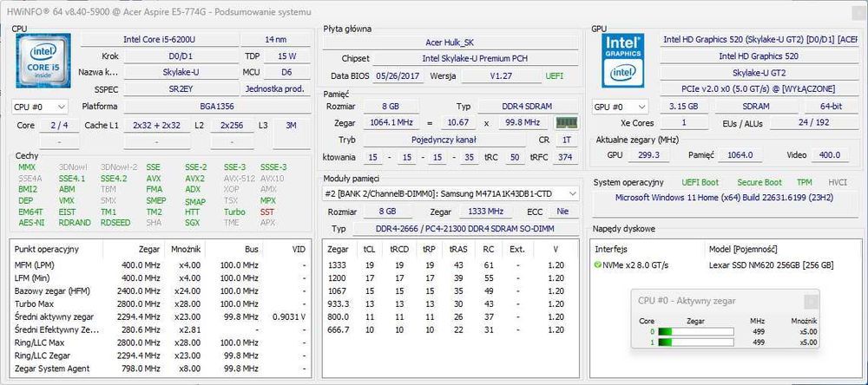Click the PCIe v2.0 x0 GPU field

coord(759,88)
